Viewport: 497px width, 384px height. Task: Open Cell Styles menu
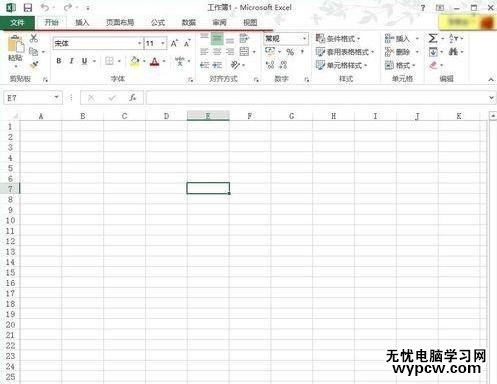(x=341, y=65)
